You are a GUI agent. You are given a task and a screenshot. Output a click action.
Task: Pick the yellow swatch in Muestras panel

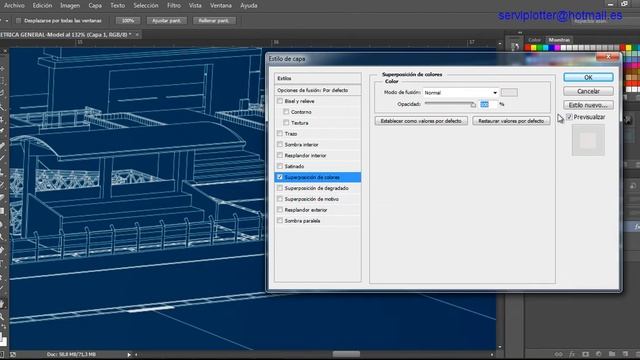pyautogui.click(x=533, y=48)
